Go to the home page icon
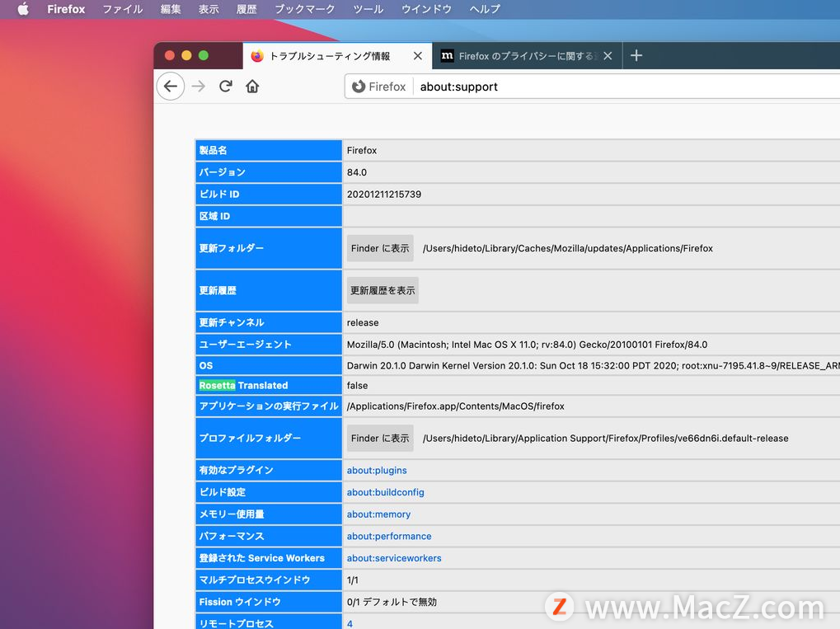The image size is (840, 629). (x=252, y=87)
